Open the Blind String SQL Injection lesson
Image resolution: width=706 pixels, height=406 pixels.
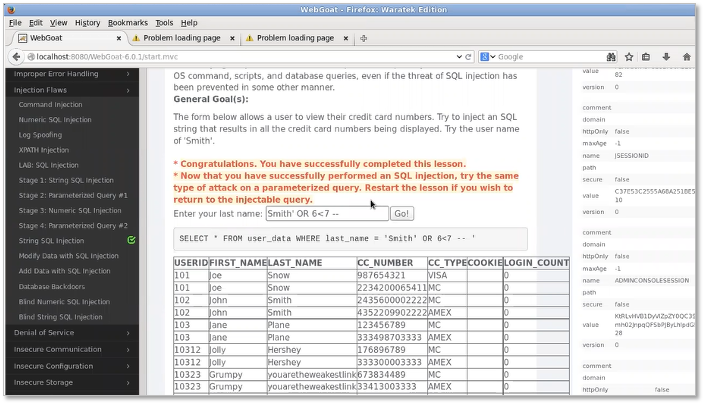(60, 317)
